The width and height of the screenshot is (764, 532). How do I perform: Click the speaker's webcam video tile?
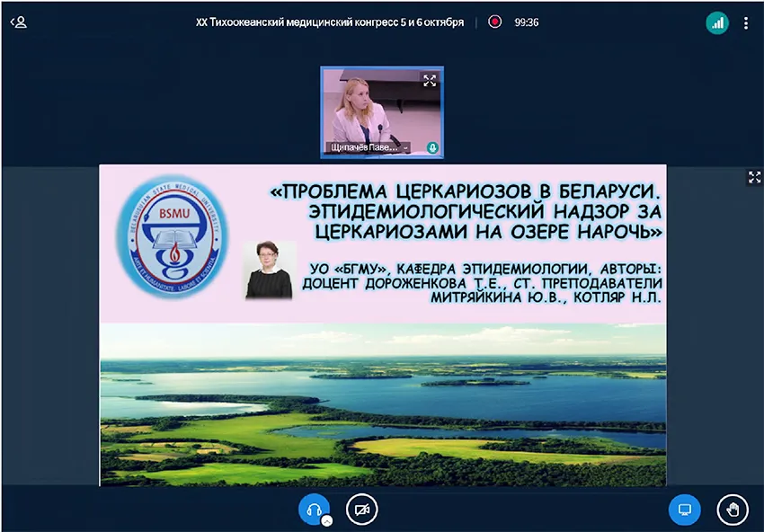coord(382,108)
